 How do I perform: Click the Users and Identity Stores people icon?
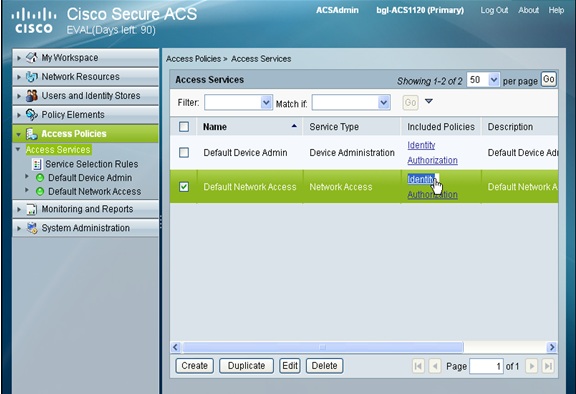click(x=32, y=96)
